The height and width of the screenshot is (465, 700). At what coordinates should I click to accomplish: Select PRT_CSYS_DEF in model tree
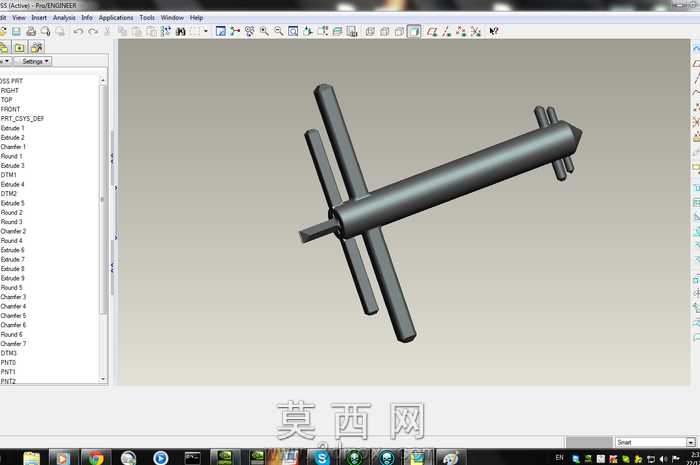[x=22, y=119]
